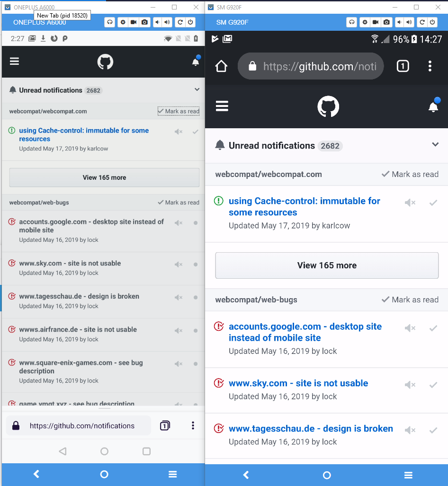
Task: Open GitHub hamburger menu on ONEPLUS A6000
Action: [14, 62]
